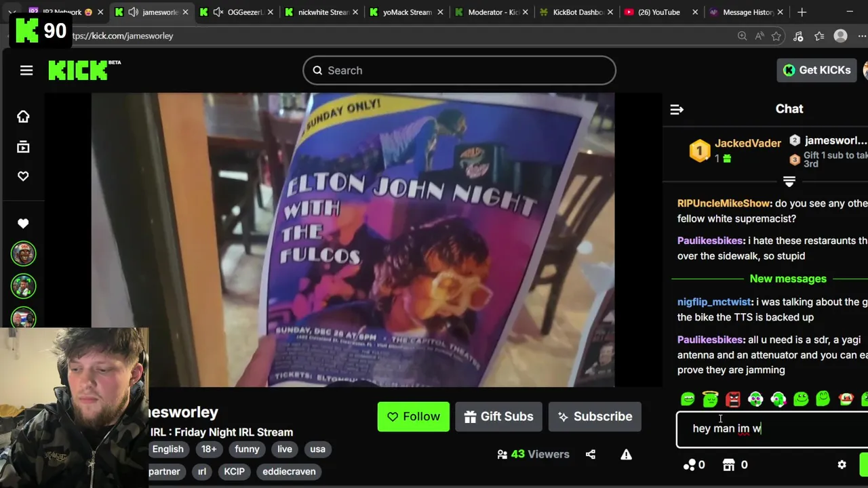Jump to New messages in chat
868x488 pixels.
pos(788,279)
